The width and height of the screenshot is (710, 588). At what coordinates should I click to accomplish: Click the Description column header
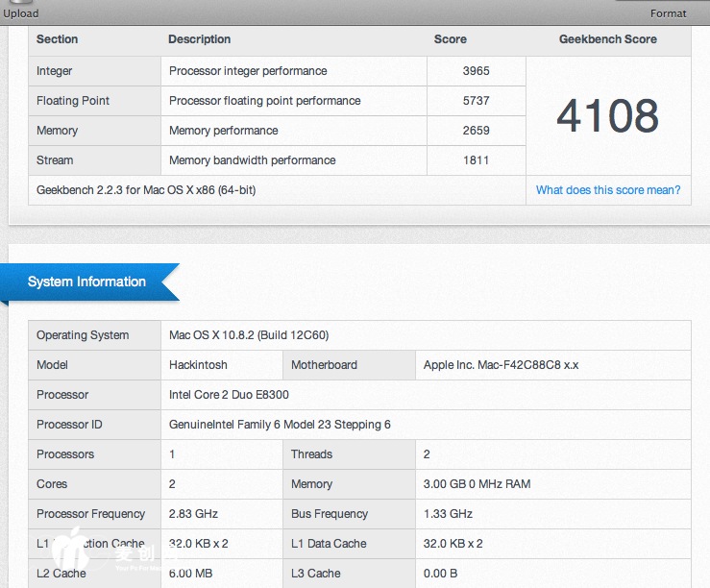point(199,39)
